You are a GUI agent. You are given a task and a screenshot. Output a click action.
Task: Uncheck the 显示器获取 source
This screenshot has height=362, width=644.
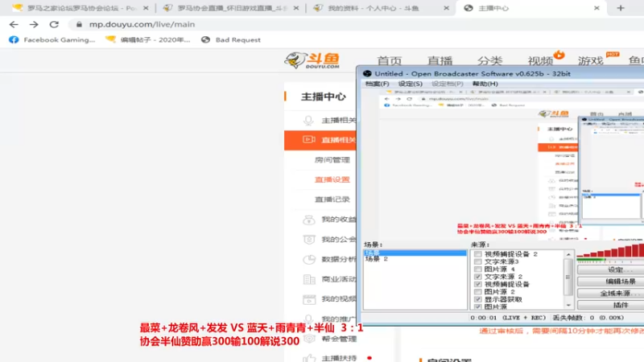[477, 299]
